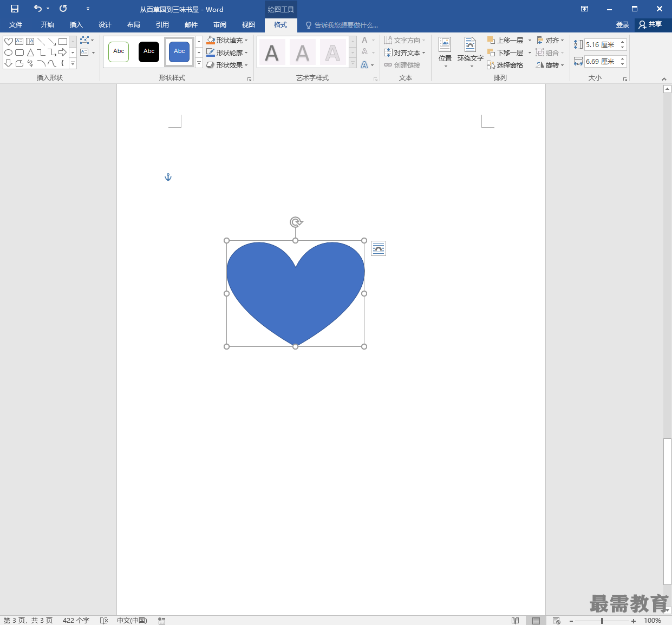
Task: Click Send Backward (下移一层) button
Action: tap(506, 52)
